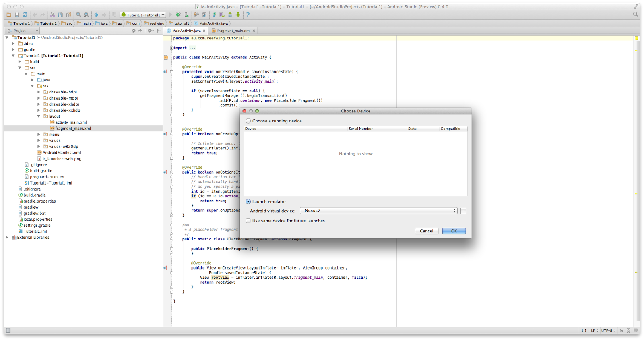Expand External Libraries node
Screen dimensions: 644x340
[x=7, y=237]
